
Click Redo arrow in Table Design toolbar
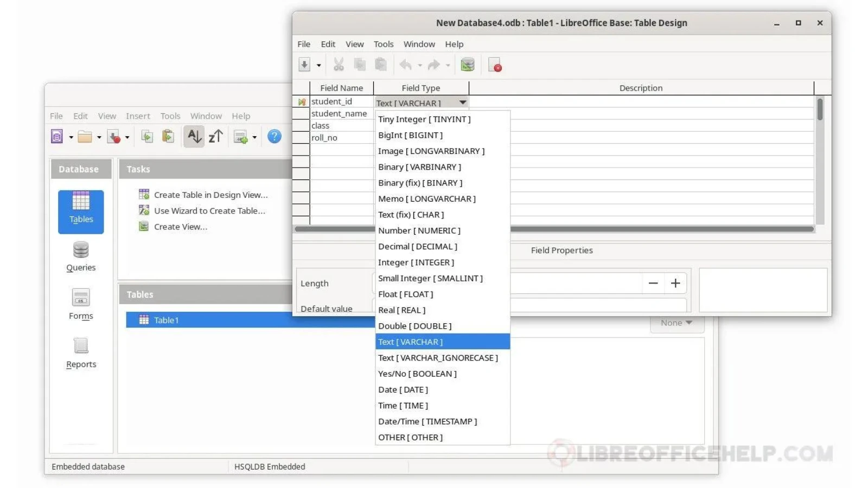(x=433, y=65)
